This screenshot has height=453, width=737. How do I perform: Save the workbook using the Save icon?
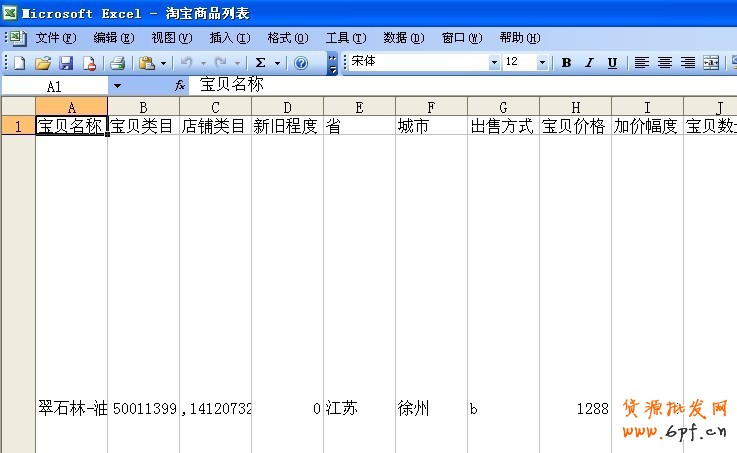click(x=66, y=63)
